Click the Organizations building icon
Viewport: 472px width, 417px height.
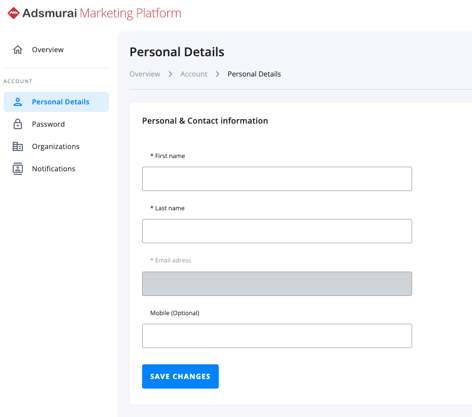(18, 146)
